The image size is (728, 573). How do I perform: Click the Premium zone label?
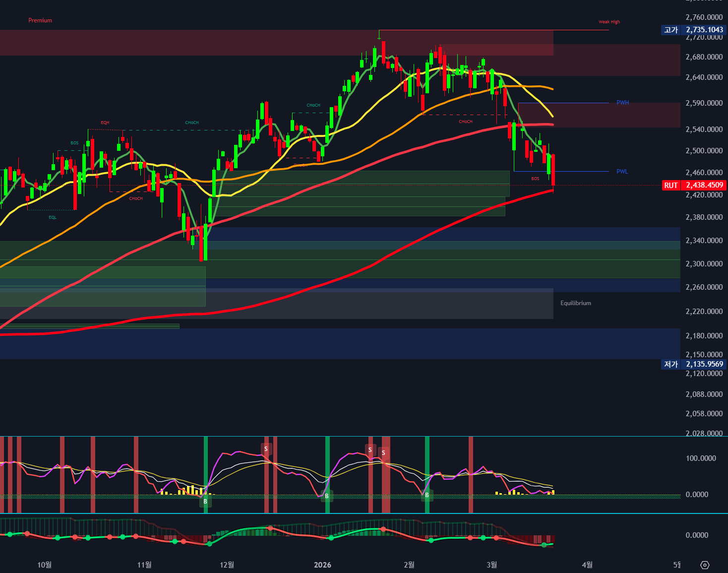coord(40,20)
